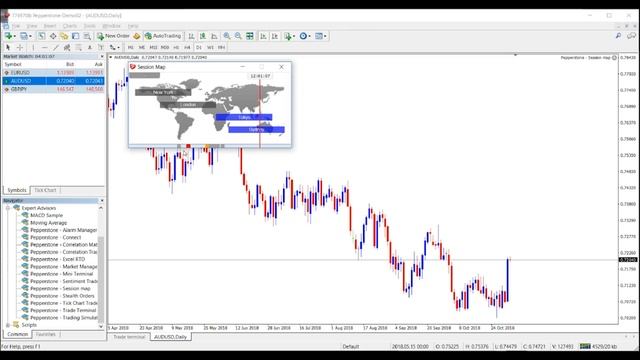Switch to the Favorites tab in Navigator

tap(45, 334)
